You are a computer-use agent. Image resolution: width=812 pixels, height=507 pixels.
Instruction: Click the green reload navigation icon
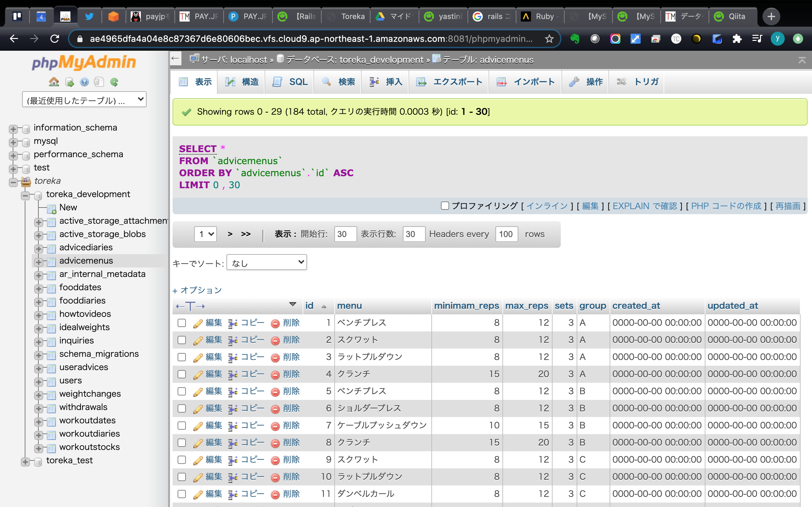coord(114,82)
